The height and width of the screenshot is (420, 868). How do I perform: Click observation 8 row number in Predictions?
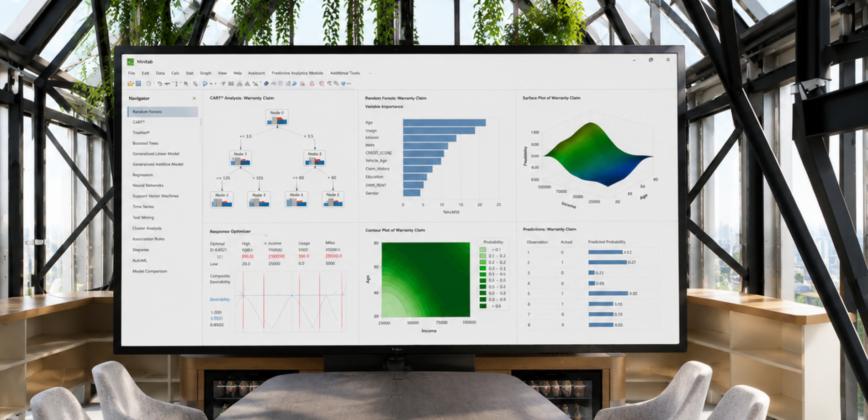coord(529,325)
